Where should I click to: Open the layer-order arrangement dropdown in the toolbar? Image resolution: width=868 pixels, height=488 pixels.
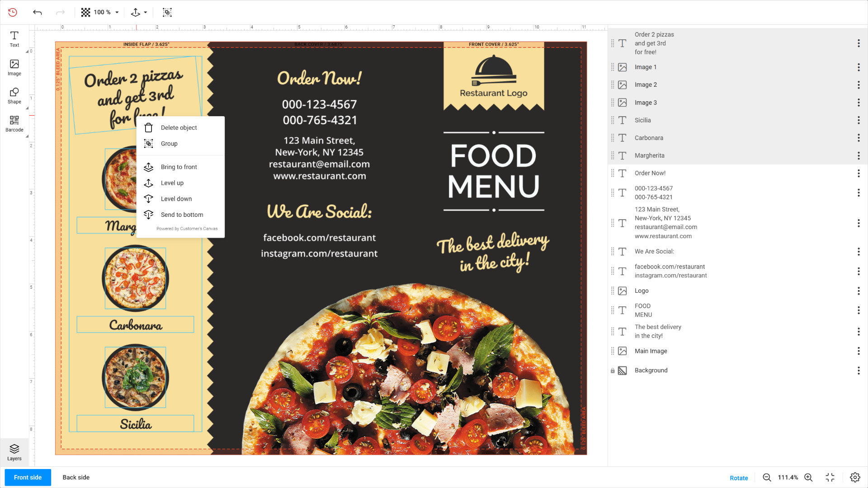[139, 12]
